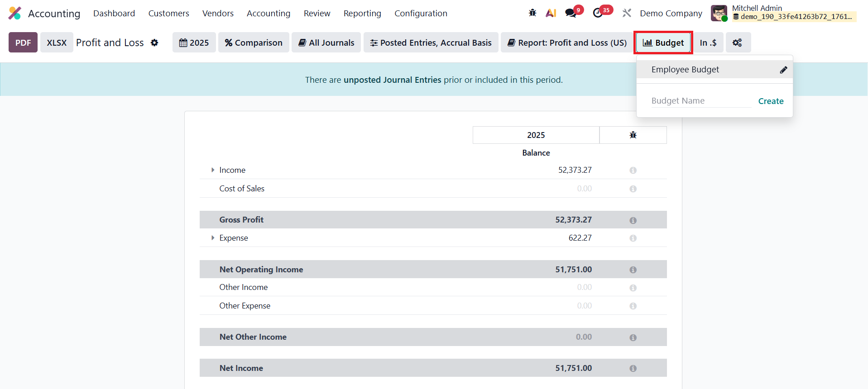Open the Configuration menu
The width and height of the screenshot is (868, 389).
pyautogui.click(x=421, y=14)
